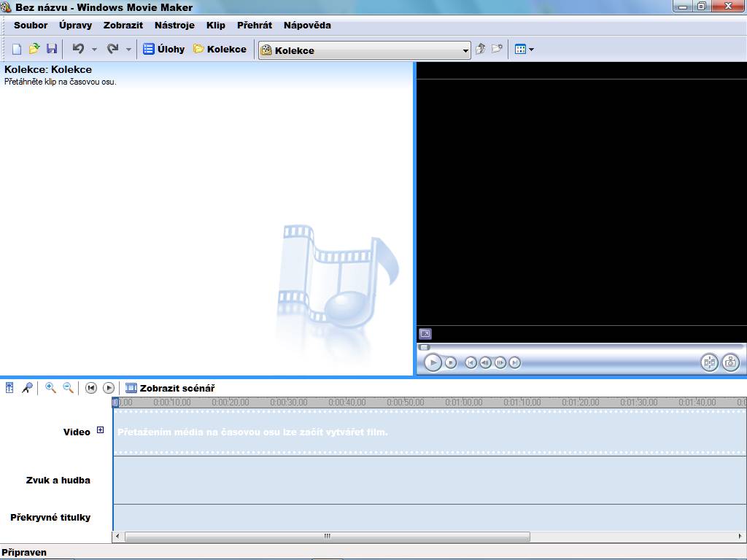The width and height of the screenshot is (747, 560).
Task: Rewind the timeline to the beginning
Action: (x=91, y=388)
